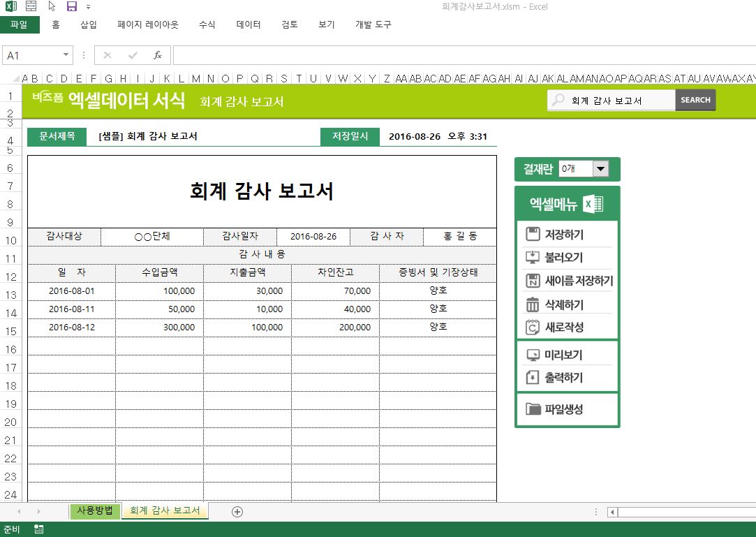Click the Excel application icon in title bar
Image resolution: width=756 pixels, height=537 pixels.
[10, 6]
